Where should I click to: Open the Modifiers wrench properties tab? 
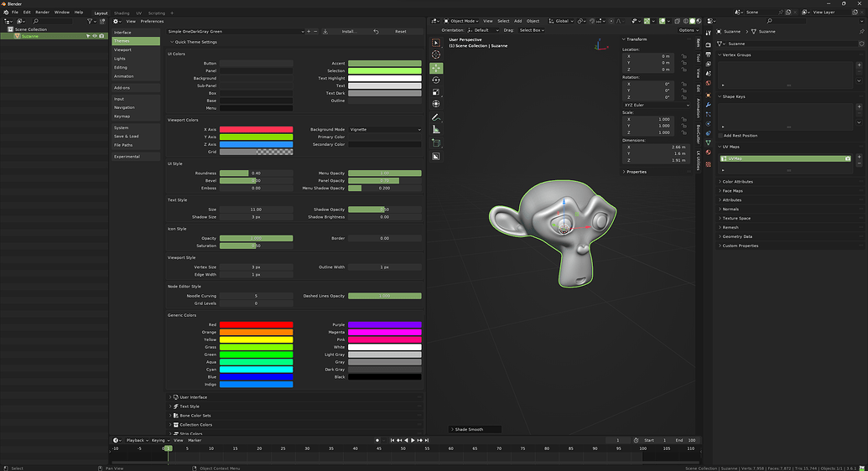[x=709, y=105]
